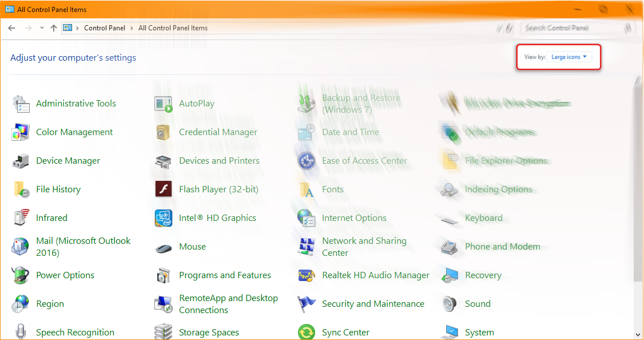Open the Administrative Tools link

pyautogui.click(x=75, y=104)
